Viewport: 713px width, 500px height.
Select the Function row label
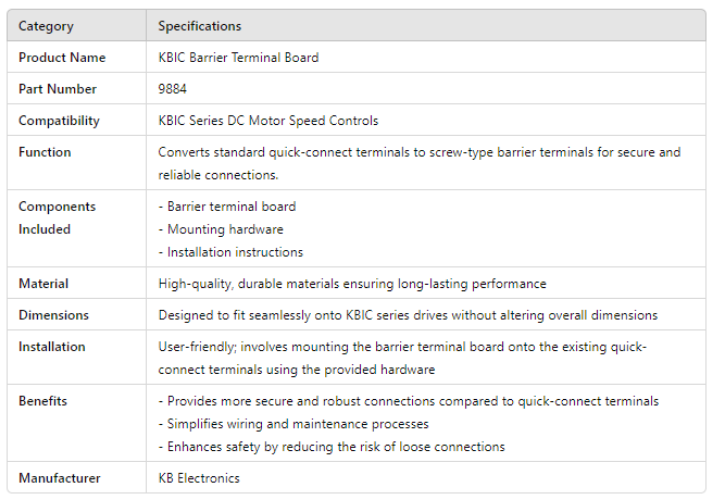click(45, 152)
